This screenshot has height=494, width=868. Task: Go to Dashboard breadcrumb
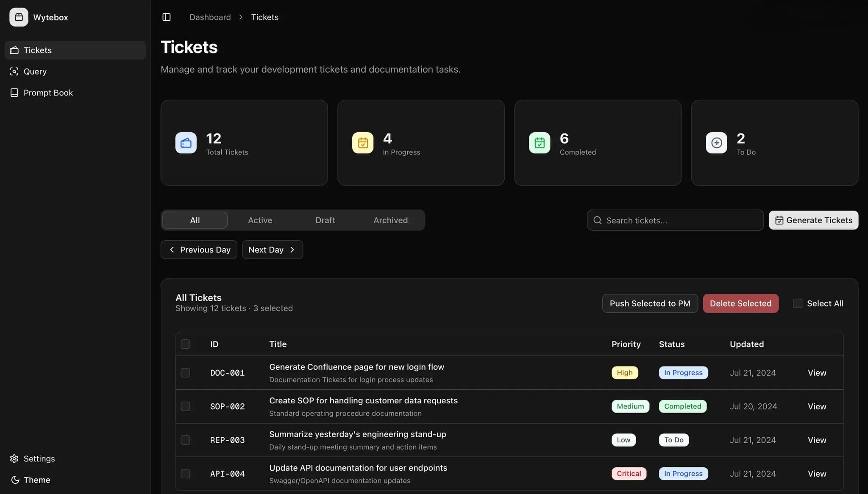(x=210, y=17)
